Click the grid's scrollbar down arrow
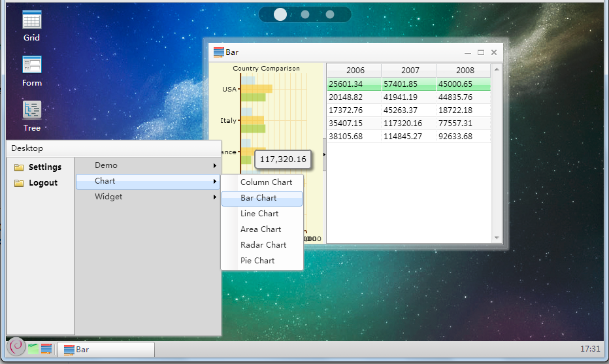Image resolution: width=609 pixels, height=364 pixels. pyautogui.click(x=497, y=238)
